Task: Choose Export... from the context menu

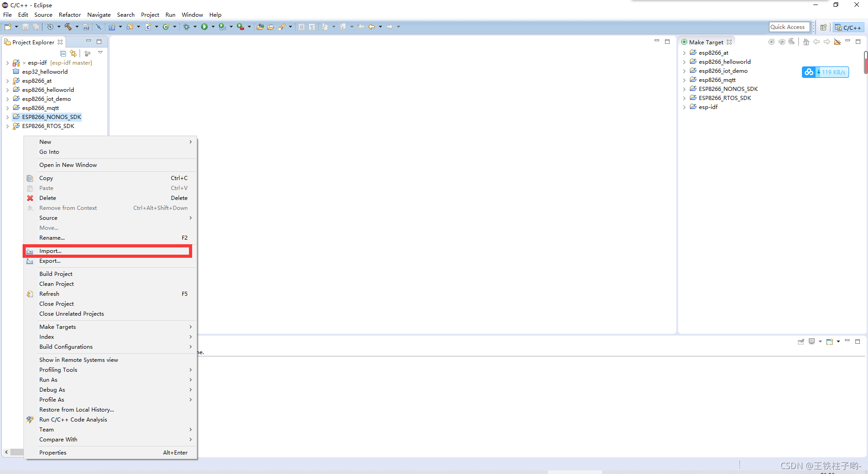Action: tap(110, 261)
